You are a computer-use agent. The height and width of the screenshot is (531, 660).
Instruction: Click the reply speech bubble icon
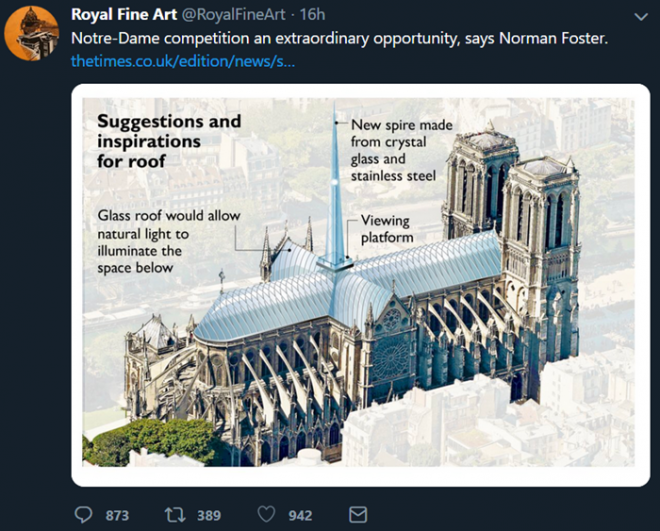[x=85, y=515]
